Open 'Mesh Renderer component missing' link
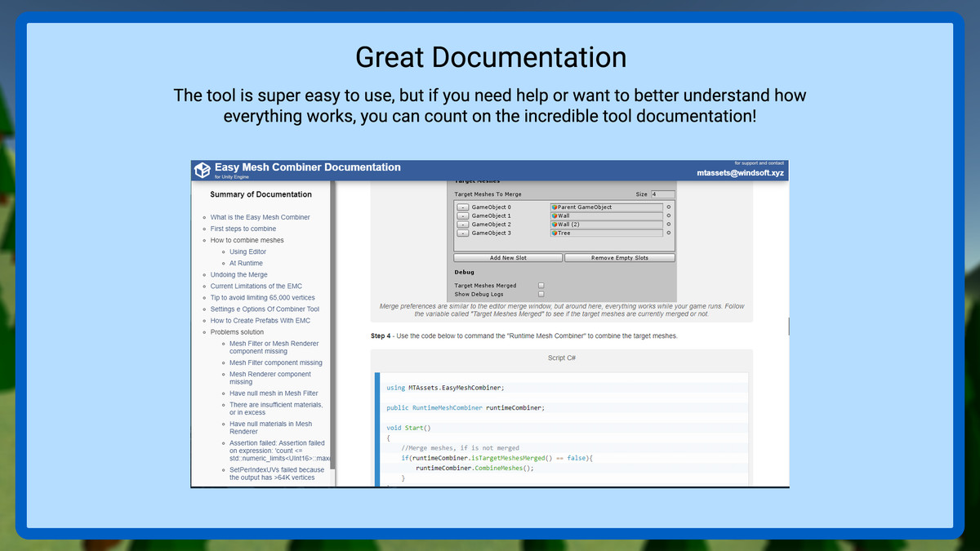 270,378
